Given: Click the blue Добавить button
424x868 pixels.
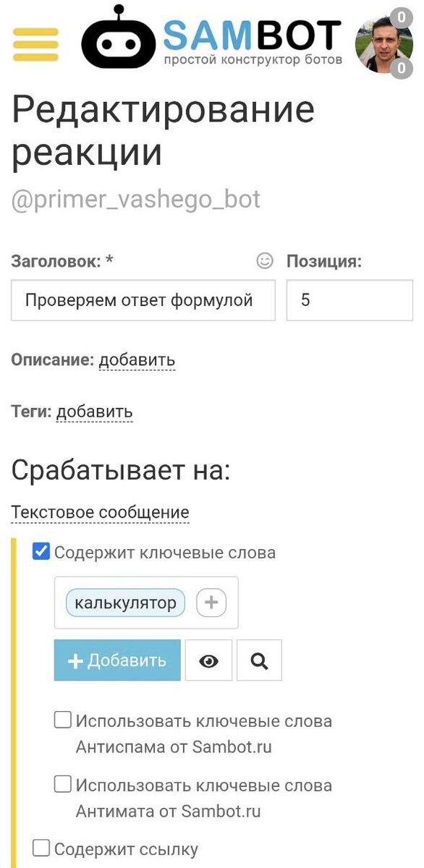Looking at the screenshot, I should click(x=116, y=660).
